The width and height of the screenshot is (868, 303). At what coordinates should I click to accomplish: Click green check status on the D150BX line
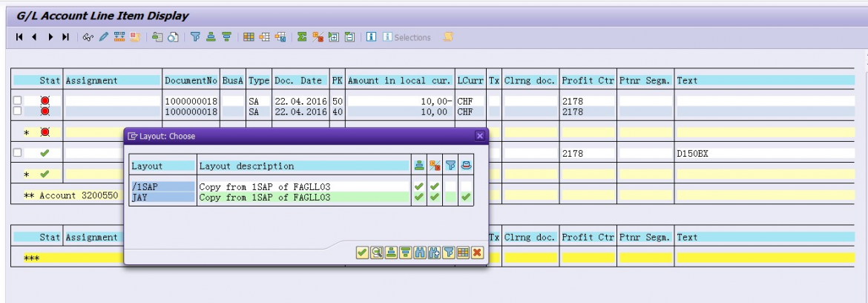tap(45, 153)
